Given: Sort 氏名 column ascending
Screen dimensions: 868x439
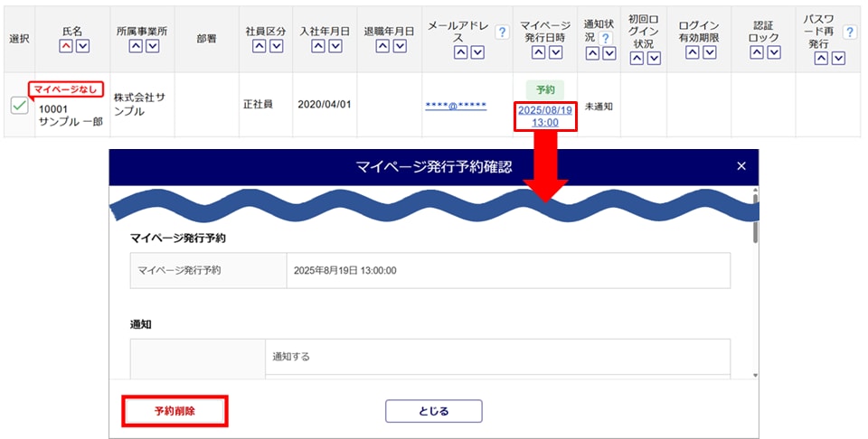Looking at the screenshot, I should [x=66, y=46].
